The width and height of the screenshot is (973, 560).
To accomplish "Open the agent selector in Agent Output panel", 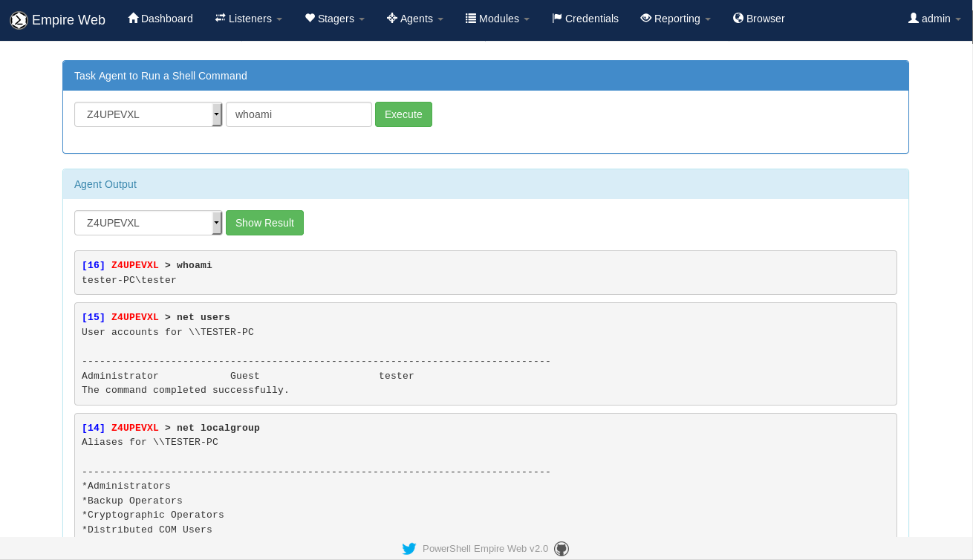I will (x=149, y=223).
